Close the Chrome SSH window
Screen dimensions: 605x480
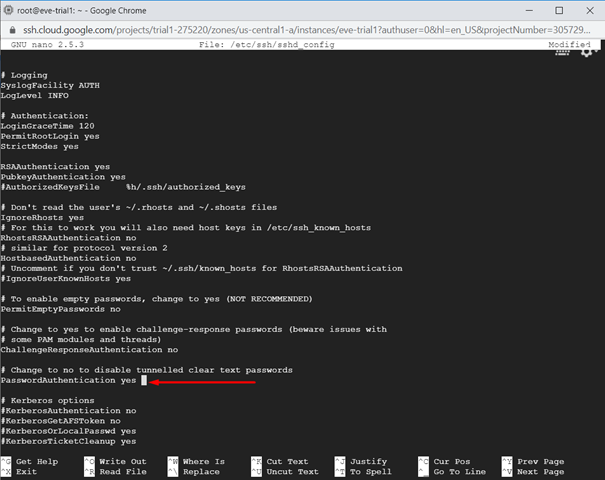(x=590, y=10)
